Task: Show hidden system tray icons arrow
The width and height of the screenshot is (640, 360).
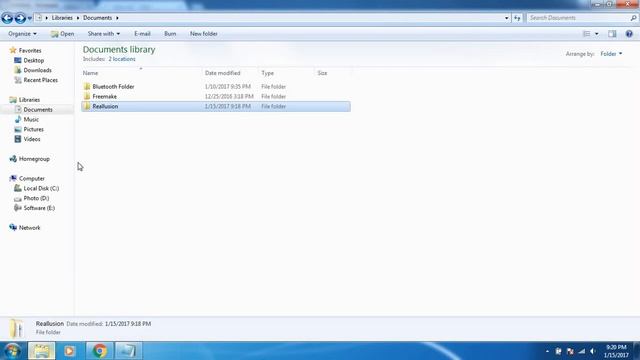Action: (x=547, y=351)
